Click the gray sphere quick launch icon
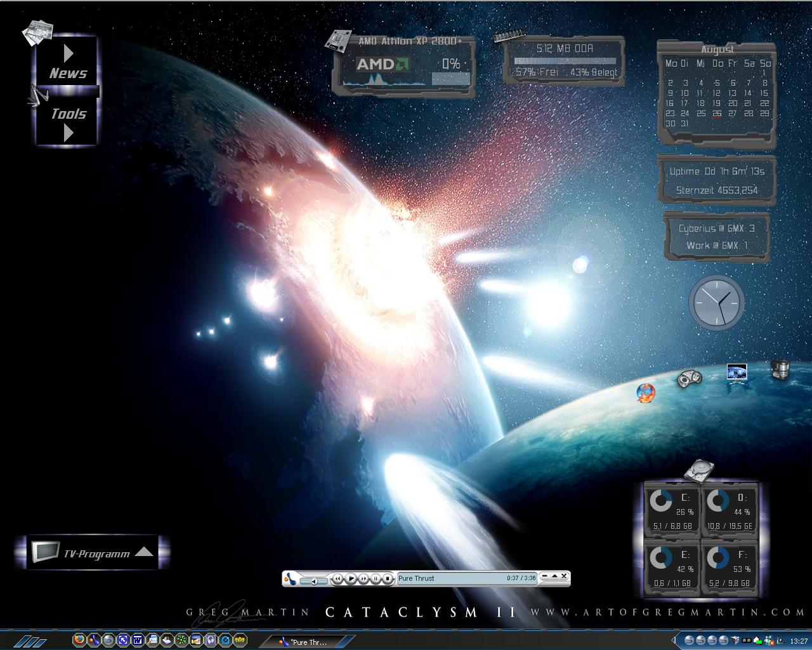Viewport: 812px width, 650px height. 108,639
